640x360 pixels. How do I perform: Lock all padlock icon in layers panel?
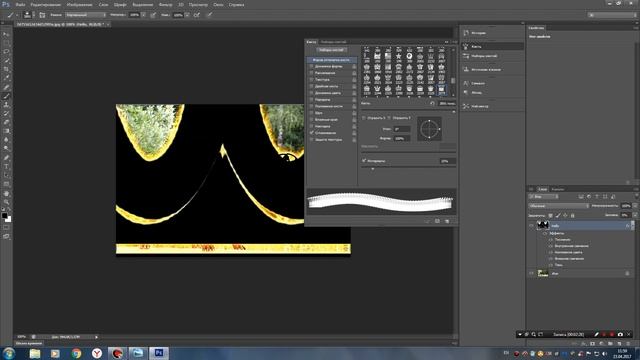tap(572, 216)
